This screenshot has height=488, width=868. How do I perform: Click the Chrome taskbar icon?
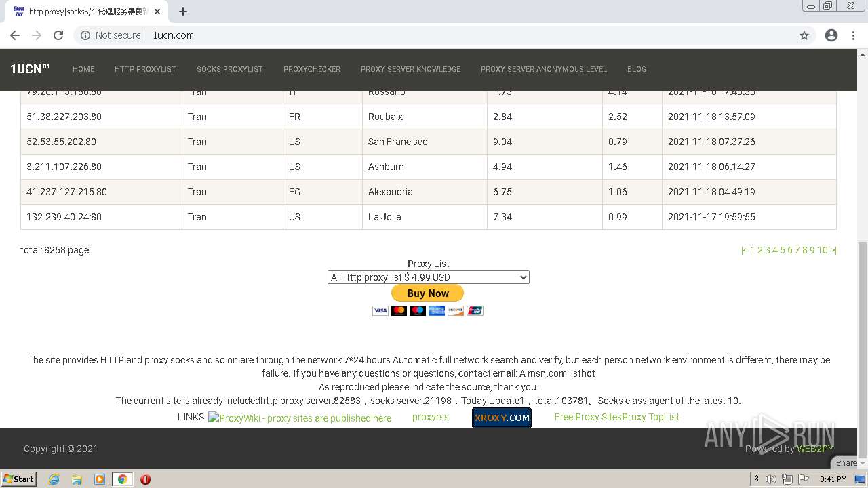[122, 479]
